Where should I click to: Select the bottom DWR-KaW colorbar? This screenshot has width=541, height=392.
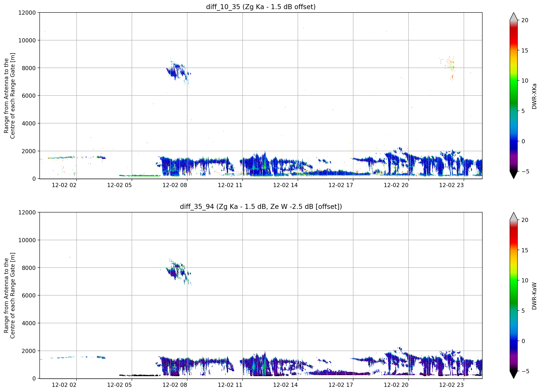(514, 295)
